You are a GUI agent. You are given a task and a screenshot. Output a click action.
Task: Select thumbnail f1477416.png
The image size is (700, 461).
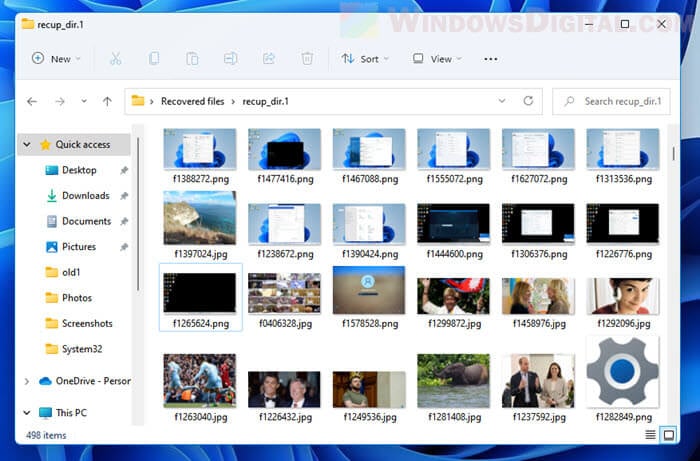[x=284, y=149]
